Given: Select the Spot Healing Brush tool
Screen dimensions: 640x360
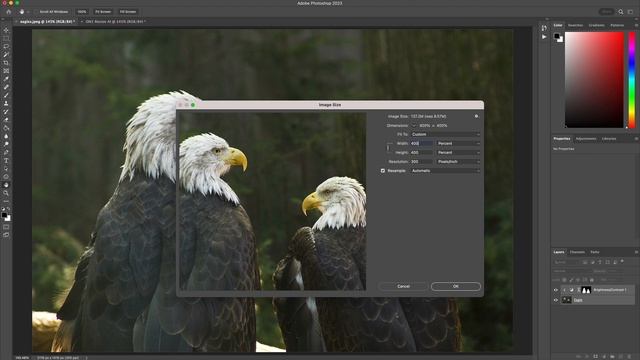Looking at the screenshot, I should click(6, 87).
